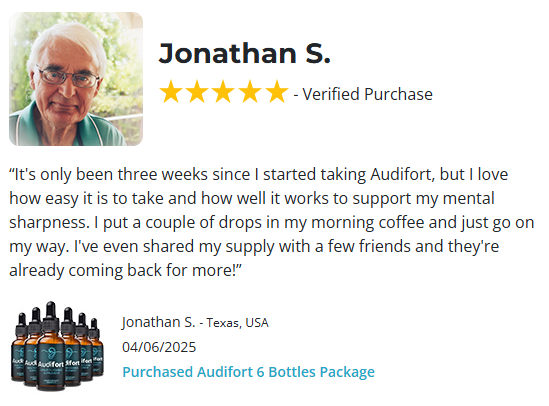Click the review date 04/06/2025
The height and width of the screenshot is (406, 549).
(159, 347)
